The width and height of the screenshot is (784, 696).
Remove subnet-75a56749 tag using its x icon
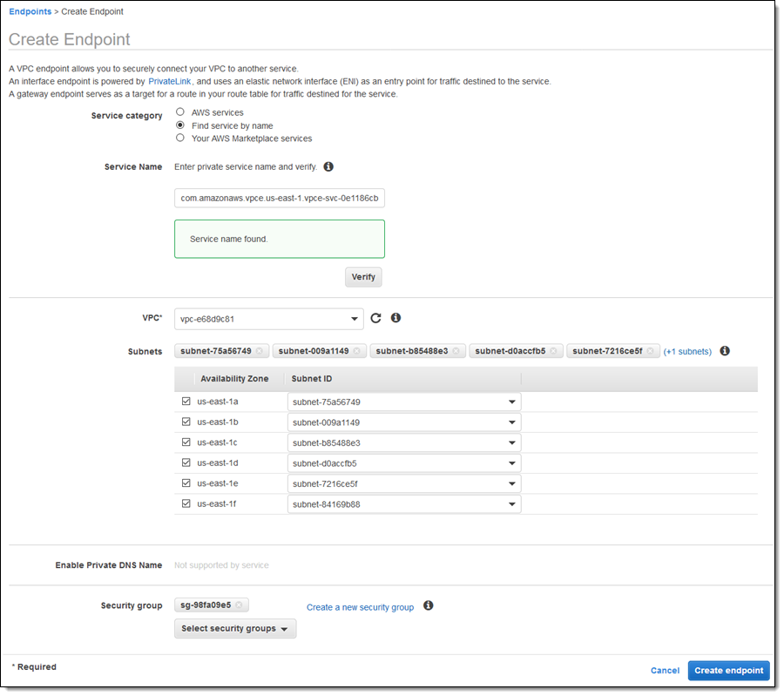[260, 352]
